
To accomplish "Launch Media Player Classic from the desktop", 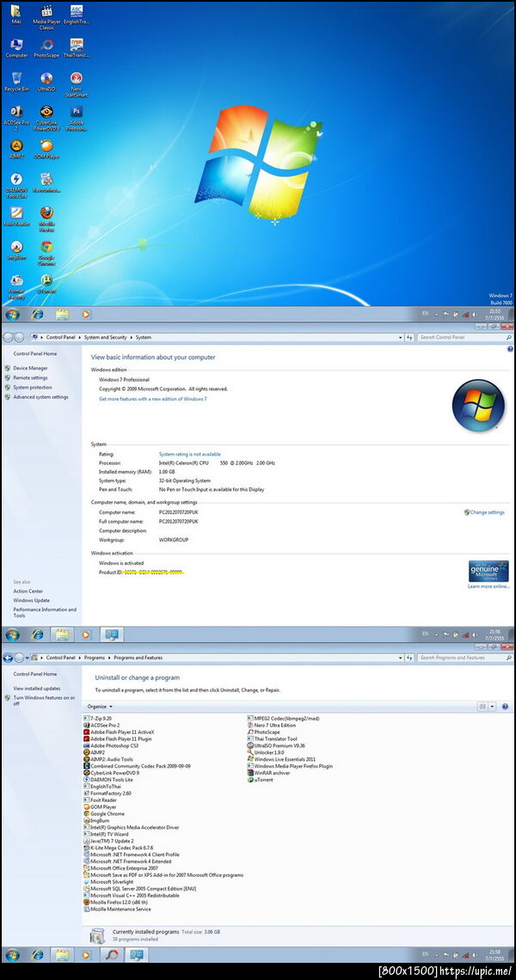I will (x=46, y=17).
